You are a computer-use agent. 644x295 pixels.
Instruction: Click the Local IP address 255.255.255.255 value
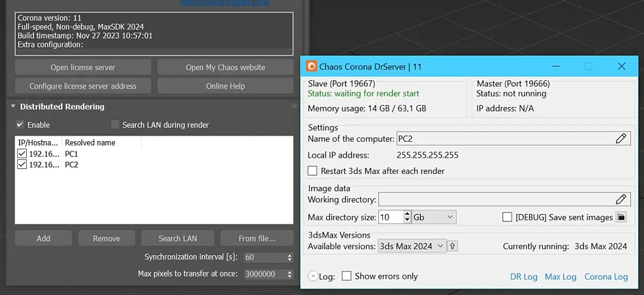pos(427,155)
